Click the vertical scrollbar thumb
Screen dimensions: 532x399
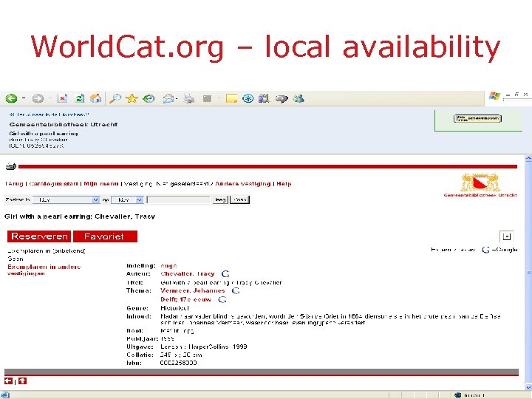[x=528, y=273]
